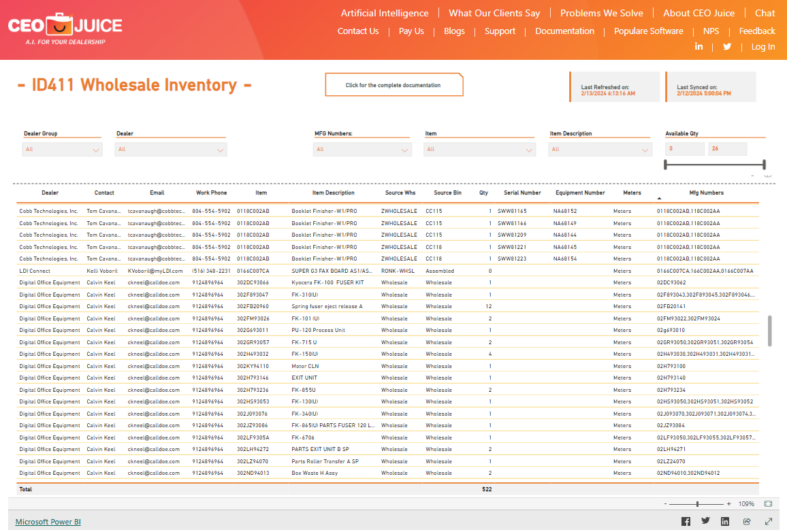Screen dimensions: 787x532
Task: Open the Blogs link
Action: point(454,31)
